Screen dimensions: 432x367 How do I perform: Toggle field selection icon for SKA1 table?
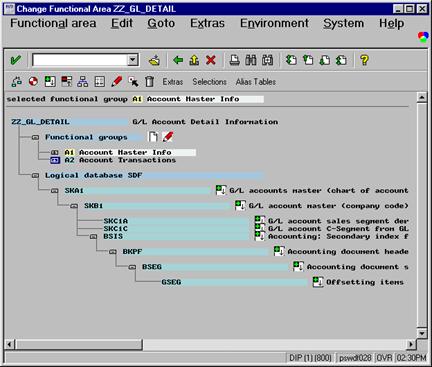(x=221, y=190)
